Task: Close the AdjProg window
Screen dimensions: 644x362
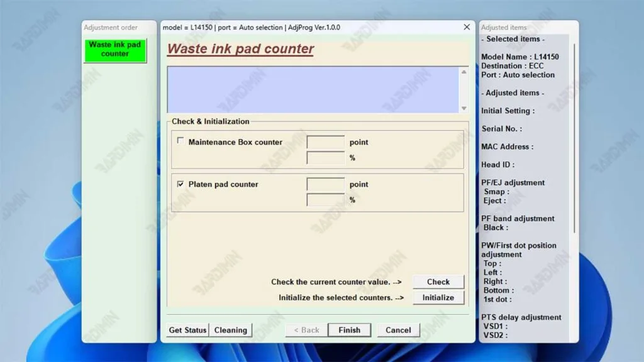Action: 467,27
